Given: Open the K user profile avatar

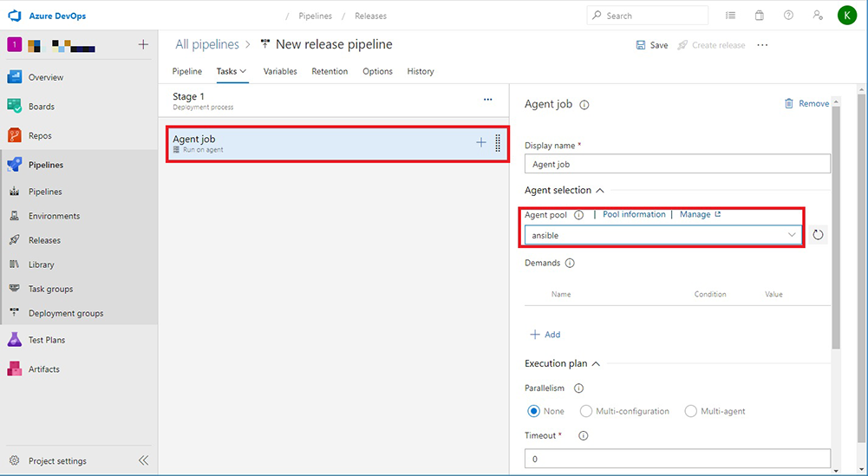Looking at the screenshot, I should point(847,16).
